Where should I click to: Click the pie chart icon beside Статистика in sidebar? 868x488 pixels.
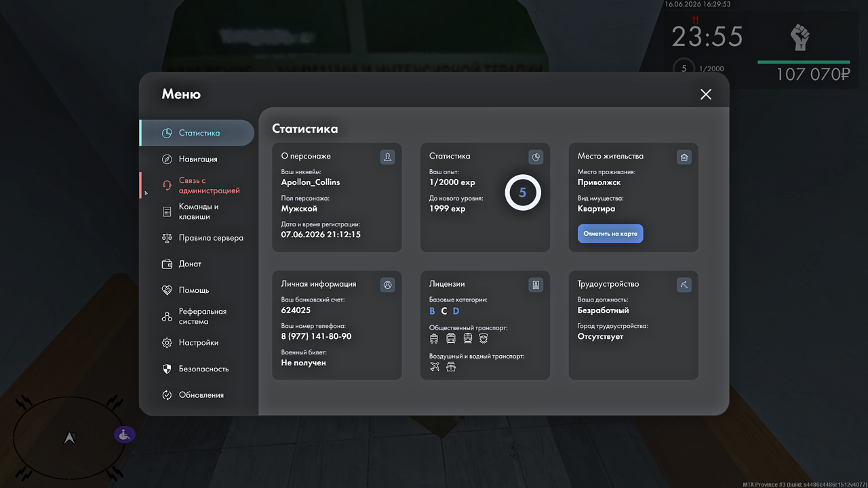[167, 133]
